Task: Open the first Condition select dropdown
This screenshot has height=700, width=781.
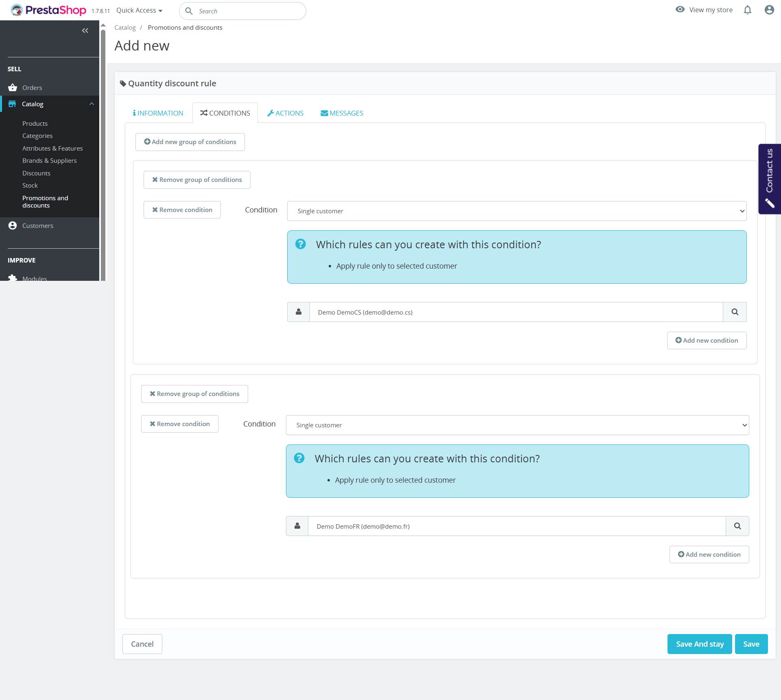Action: pos(517,211)
